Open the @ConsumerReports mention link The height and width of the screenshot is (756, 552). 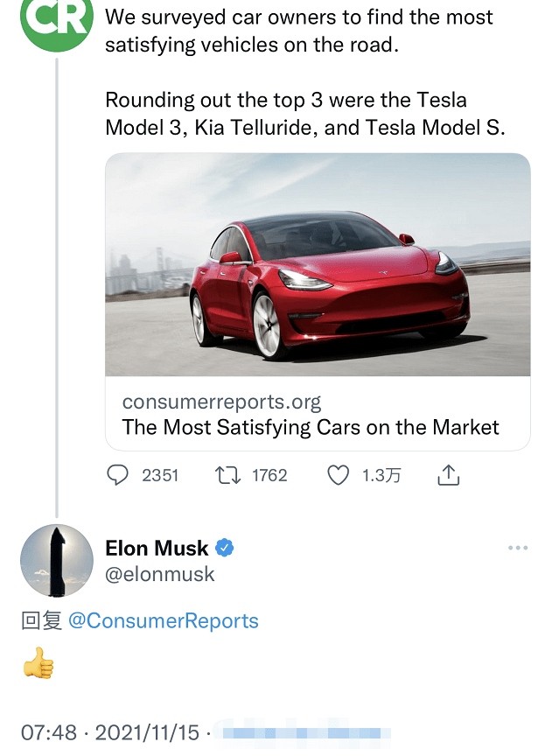tap(164, 621)
